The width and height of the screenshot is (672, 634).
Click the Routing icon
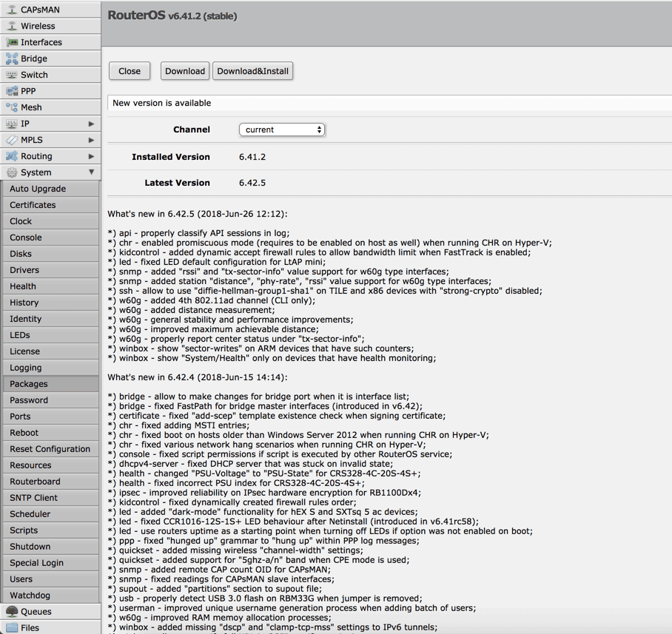tap(12, 156)
